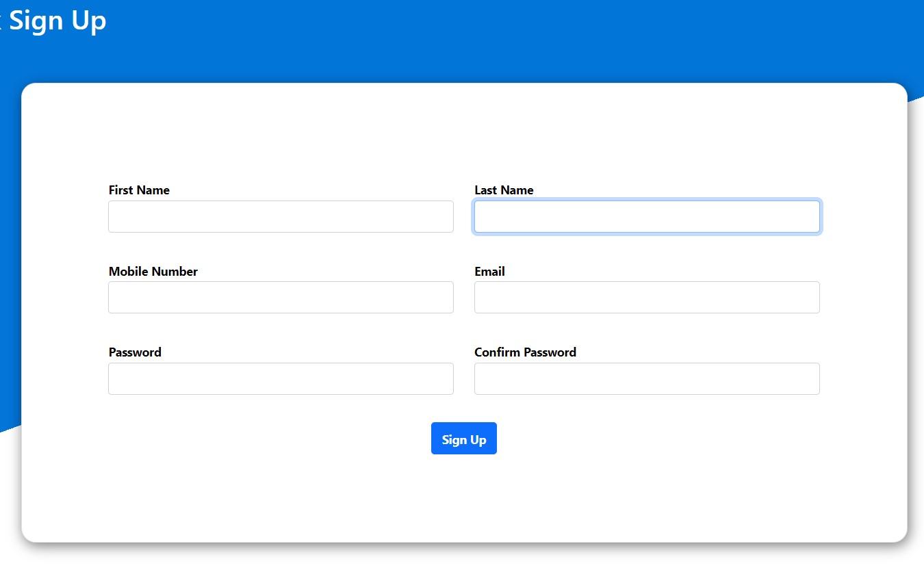This screenshot has height=570, width=924.
Task: Click the First Name label
Action: [138, 190]
